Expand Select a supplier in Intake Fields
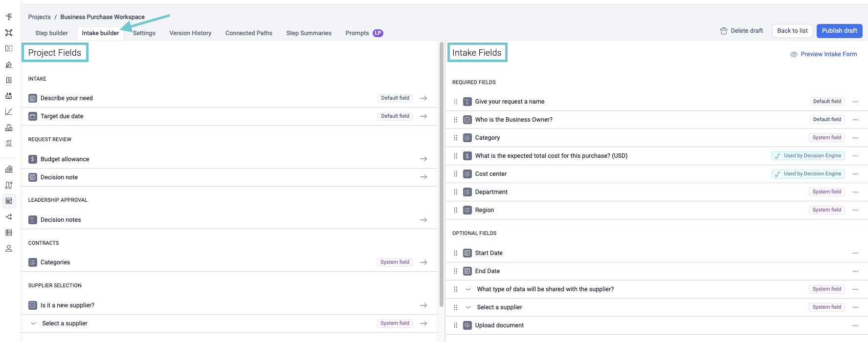This screenshot has height=342, width=868. pyautogui.click(x=468, y=307)
